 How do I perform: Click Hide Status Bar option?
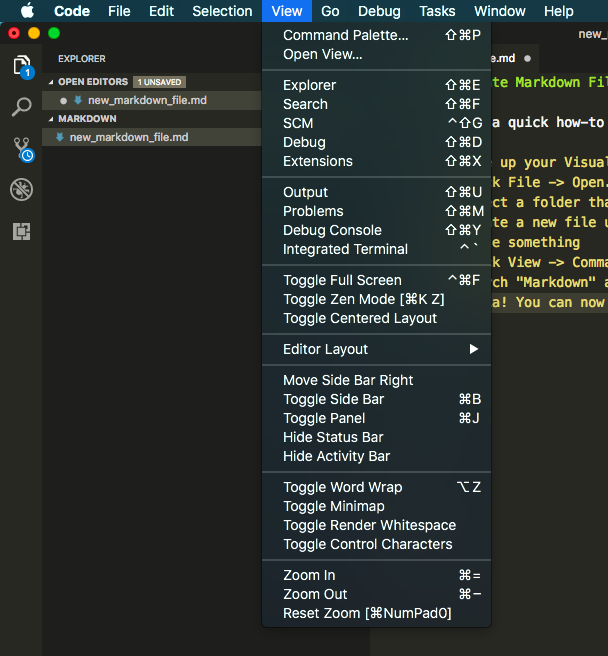click(x=333, y=437)
